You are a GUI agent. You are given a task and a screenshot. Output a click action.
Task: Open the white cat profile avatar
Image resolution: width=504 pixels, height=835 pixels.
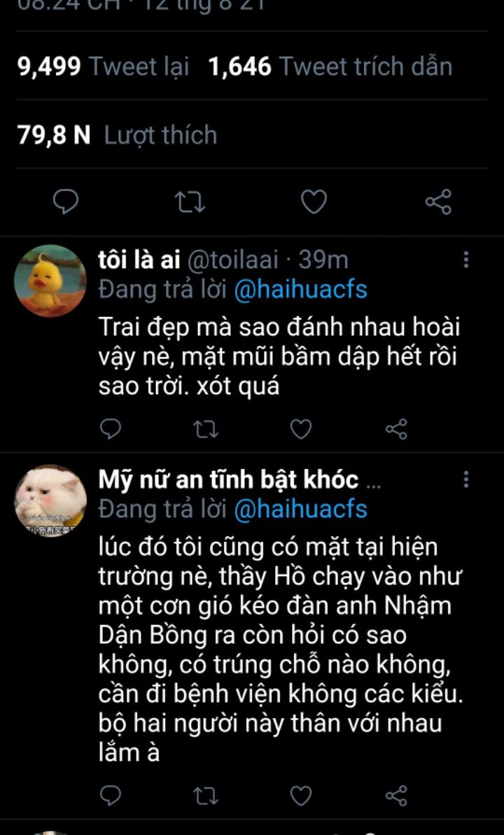(x=50, y=500)
